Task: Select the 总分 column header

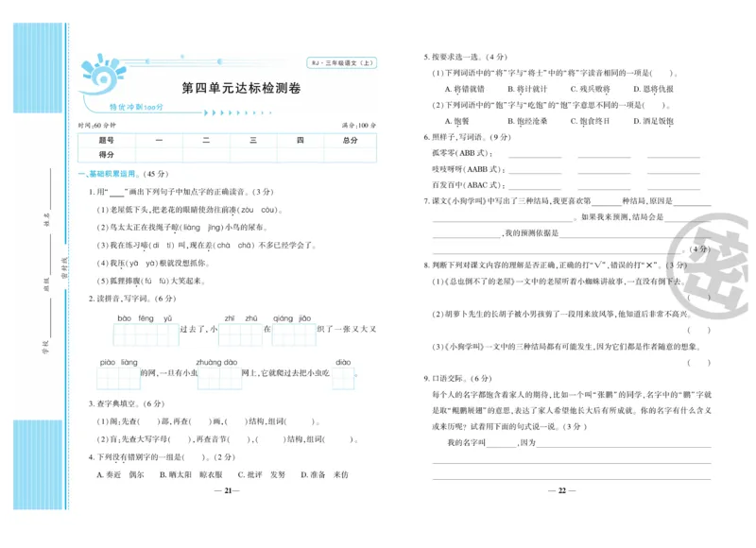Action: (351, 140)
